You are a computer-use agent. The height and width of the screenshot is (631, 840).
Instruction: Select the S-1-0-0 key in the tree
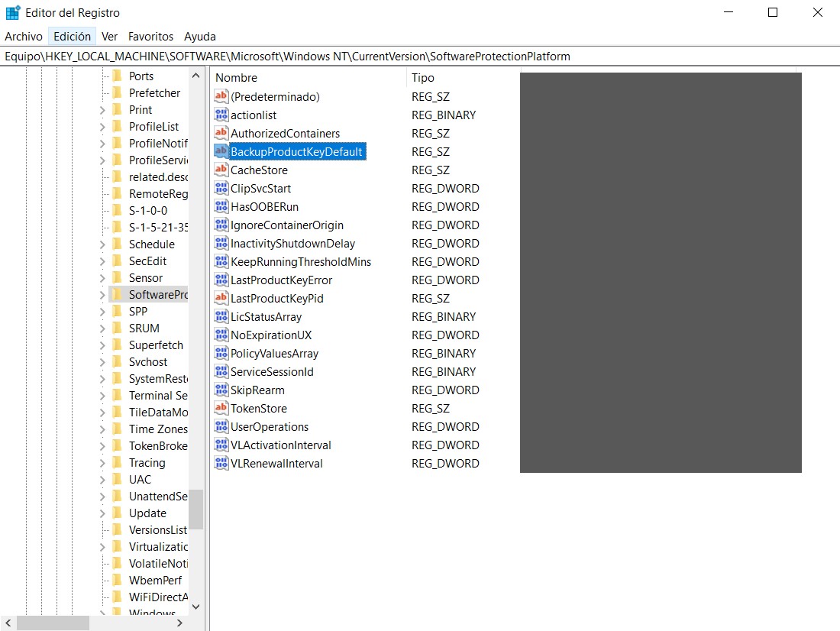(148, 211)
